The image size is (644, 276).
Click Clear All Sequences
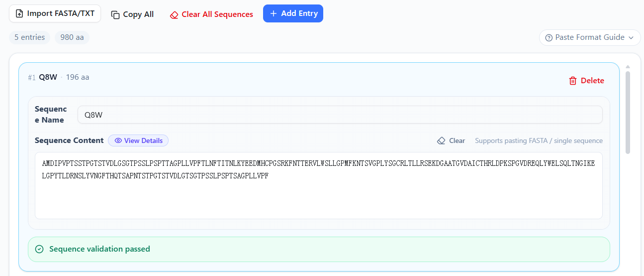tap(211, 14)
